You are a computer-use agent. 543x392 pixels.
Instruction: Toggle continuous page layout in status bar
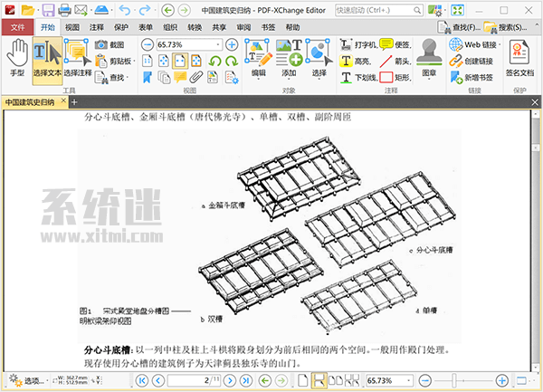click(x=319, y=381)
